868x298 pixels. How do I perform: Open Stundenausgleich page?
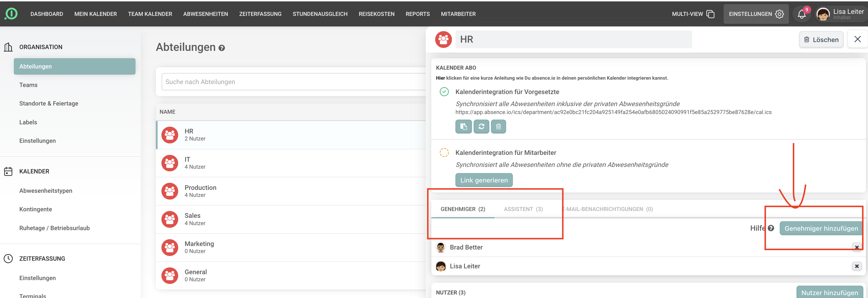[x=320, y=14]
